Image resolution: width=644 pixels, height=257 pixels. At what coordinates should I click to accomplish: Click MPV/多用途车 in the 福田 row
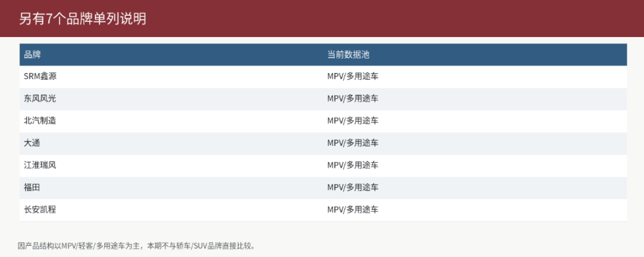(352, 188)
